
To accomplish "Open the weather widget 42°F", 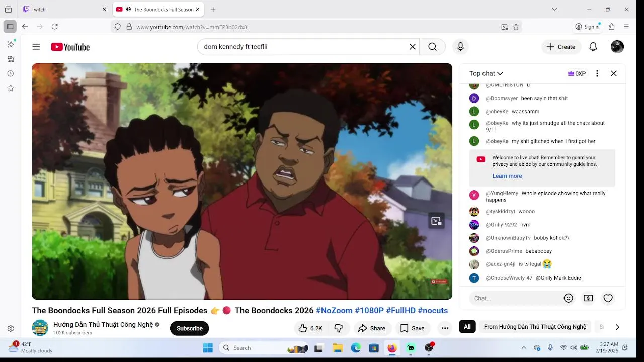I will (30, 347).
